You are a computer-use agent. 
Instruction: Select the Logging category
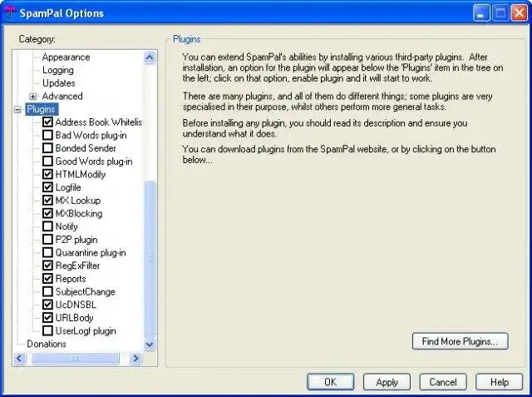point(58,70)
